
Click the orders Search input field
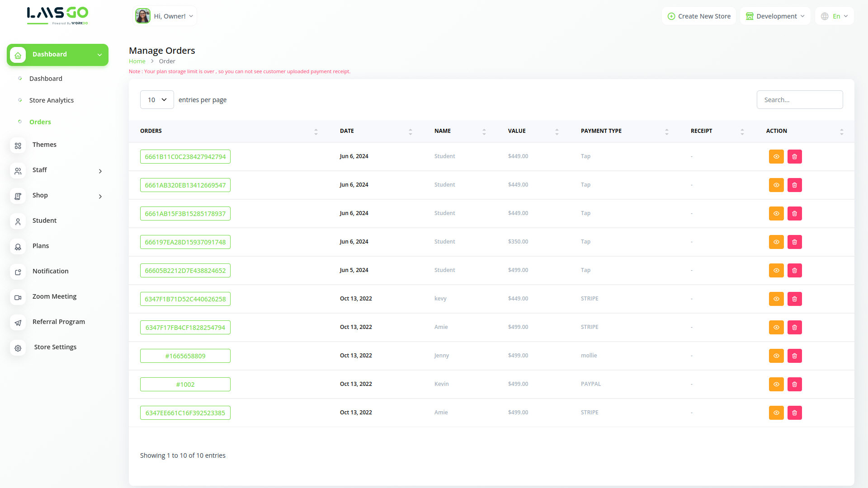click(799, 100)
